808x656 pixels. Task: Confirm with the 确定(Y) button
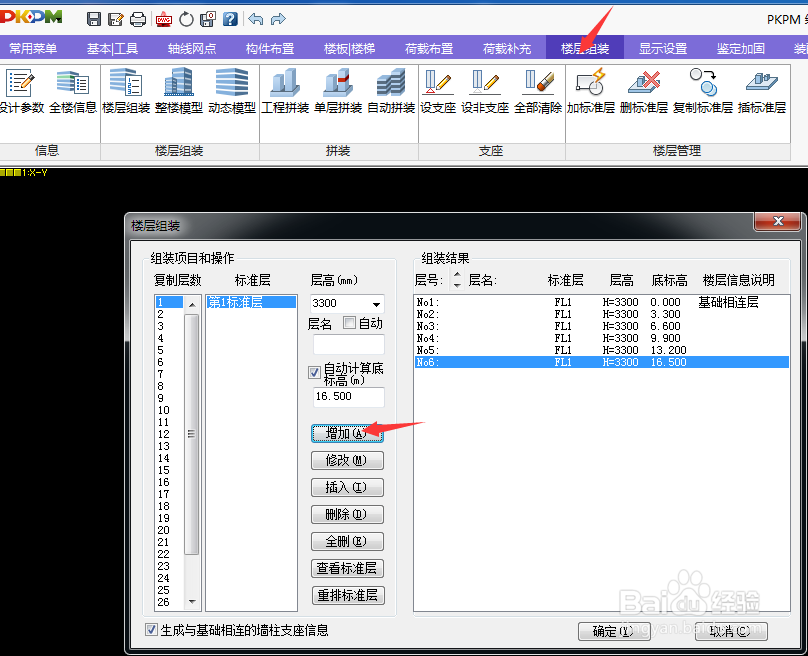pos(614,631)
